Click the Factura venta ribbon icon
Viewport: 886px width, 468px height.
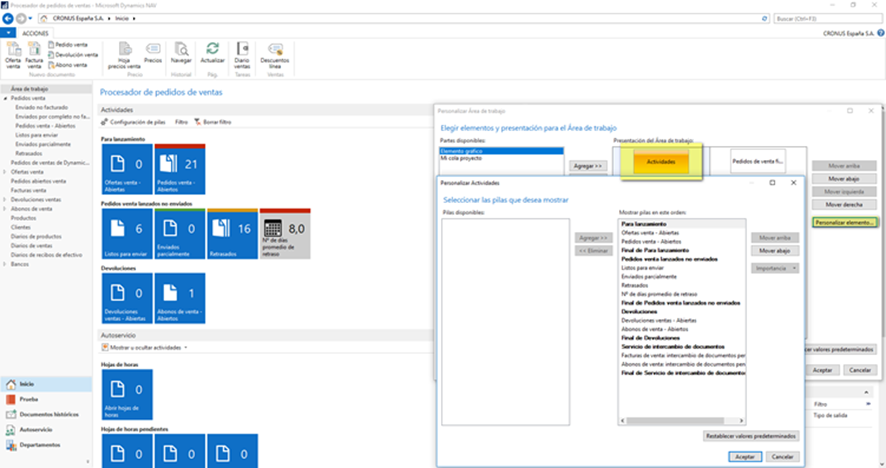[34, 55]
